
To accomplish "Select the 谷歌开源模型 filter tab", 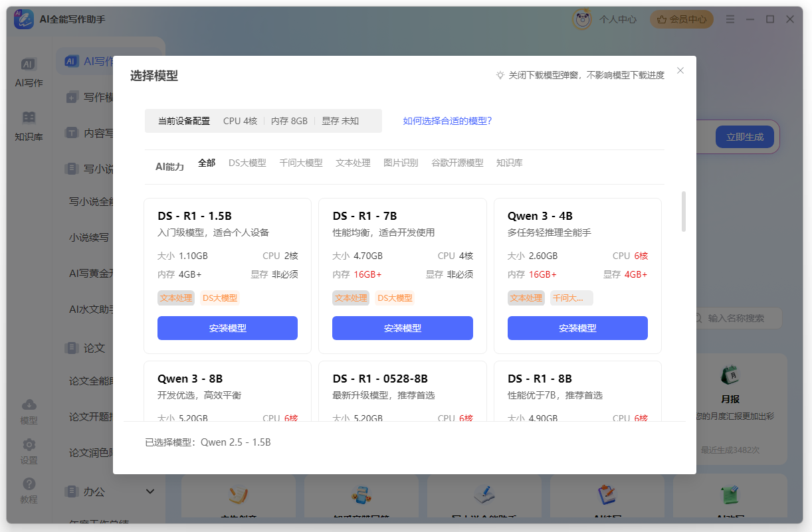I will click(457, 163).
